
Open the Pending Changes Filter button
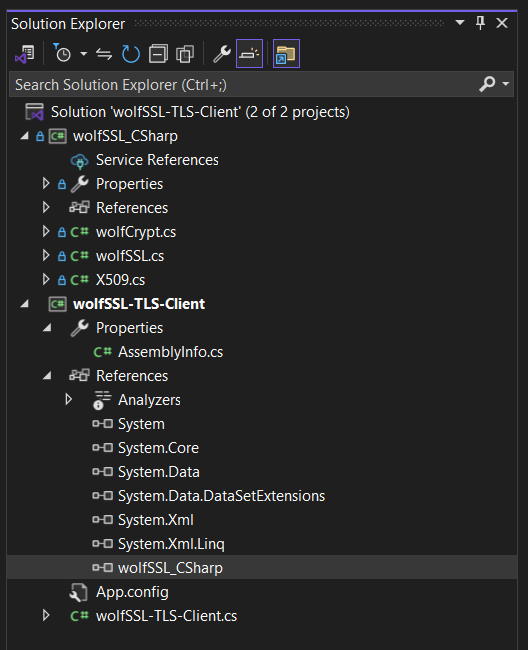click(x=62, y=54)
